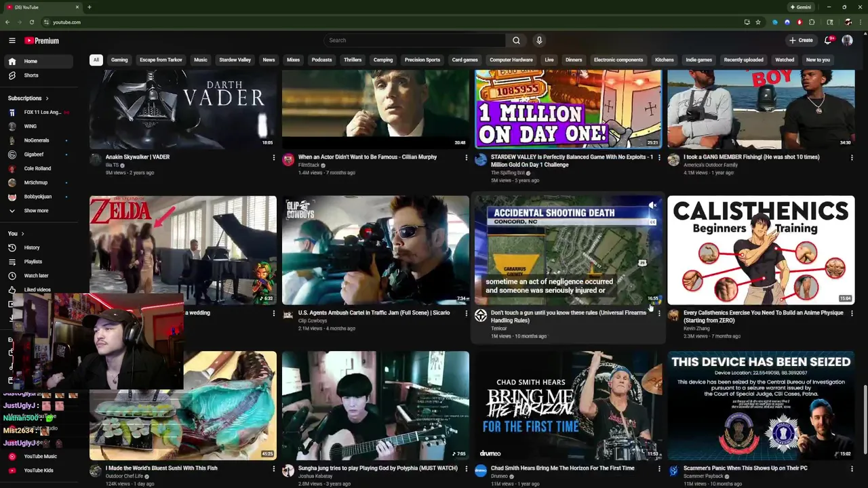Open Drumeo channel avatar
This screenshot has width=868, height=488.
481,471
